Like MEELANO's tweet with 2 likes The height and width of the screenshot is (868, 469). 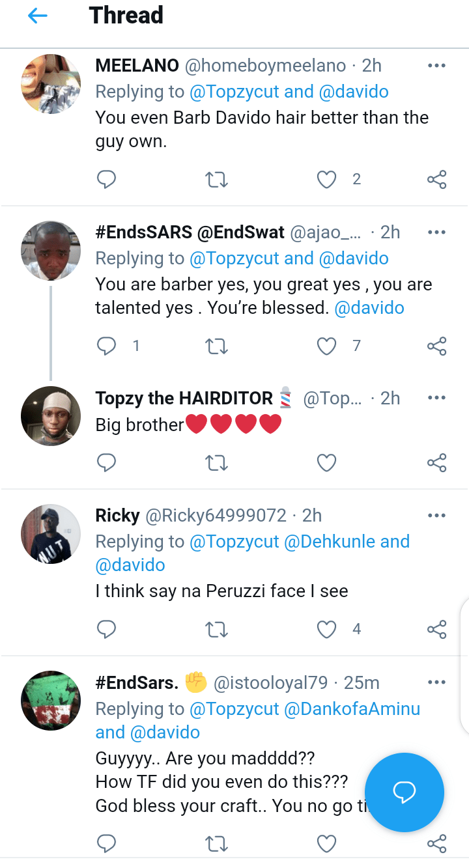(x=326, y=179)
